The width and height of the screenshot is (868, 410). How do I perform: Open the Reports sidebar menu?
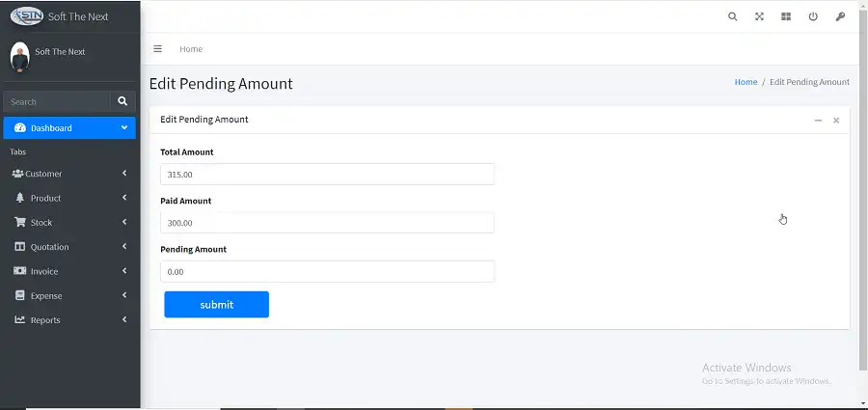(68, 320)
